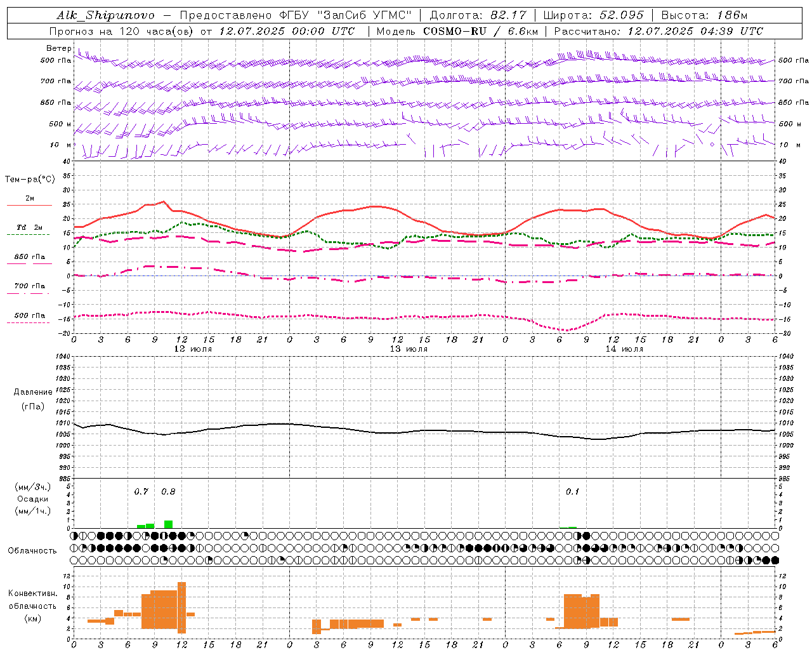Viewport: 812px width, 650px height.
Task: Select the 0.7 precipitation amount value
Action: pos(141,491)
